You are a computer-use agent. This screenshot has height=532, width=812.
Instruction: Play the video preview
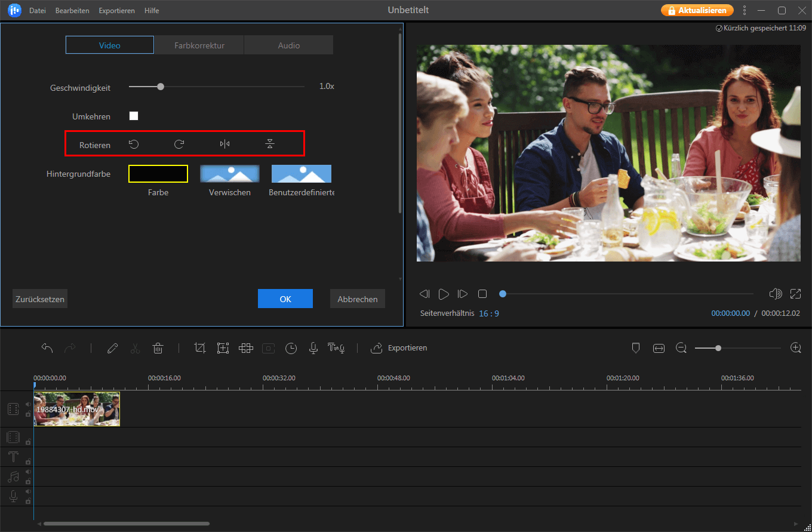click(444, 293)
